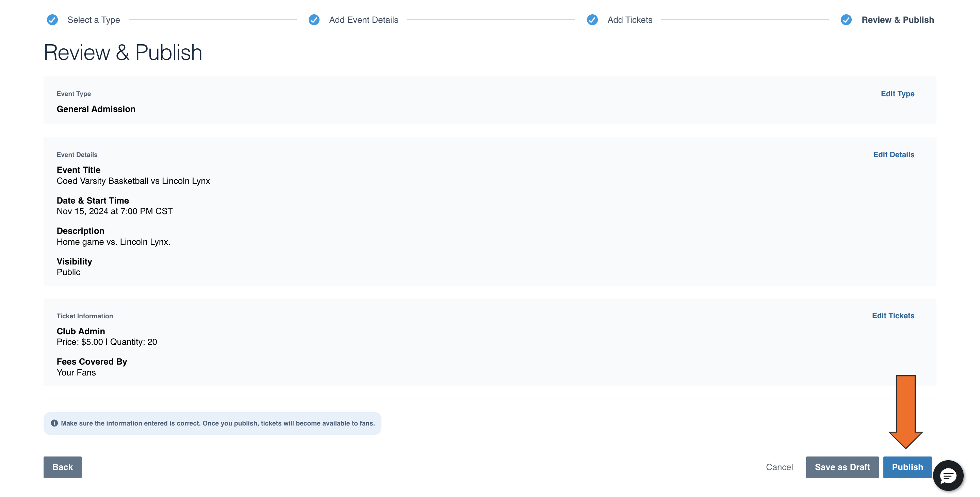Image resolution: width=980 pixels, height=497 pixels.
Task: Select the 'General Admission' event type text
Action: [96, 109]
